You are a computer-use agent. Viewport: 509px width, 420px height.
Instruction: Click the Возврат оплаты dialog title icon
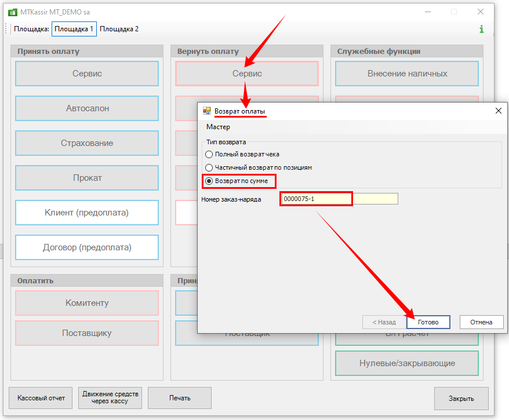pos(206,111)
